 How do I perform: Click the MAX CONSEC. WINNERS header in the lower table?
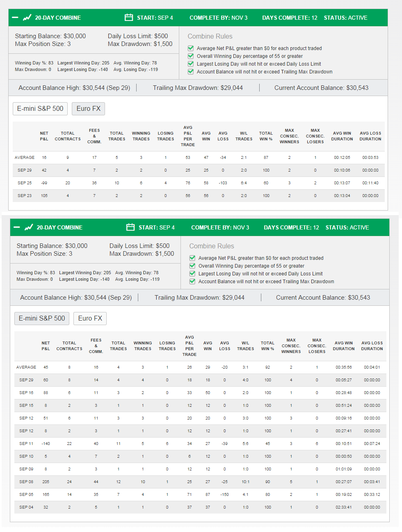tap(291, 346)
